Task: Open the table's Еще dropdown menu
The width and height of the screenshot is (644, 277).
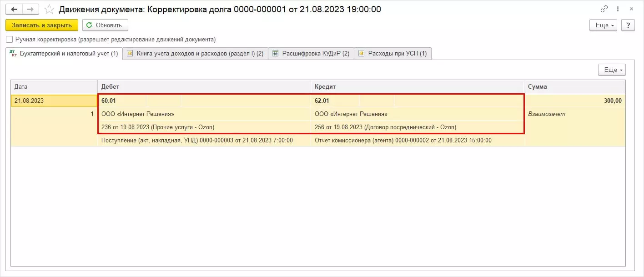Action: coord(612,70)
